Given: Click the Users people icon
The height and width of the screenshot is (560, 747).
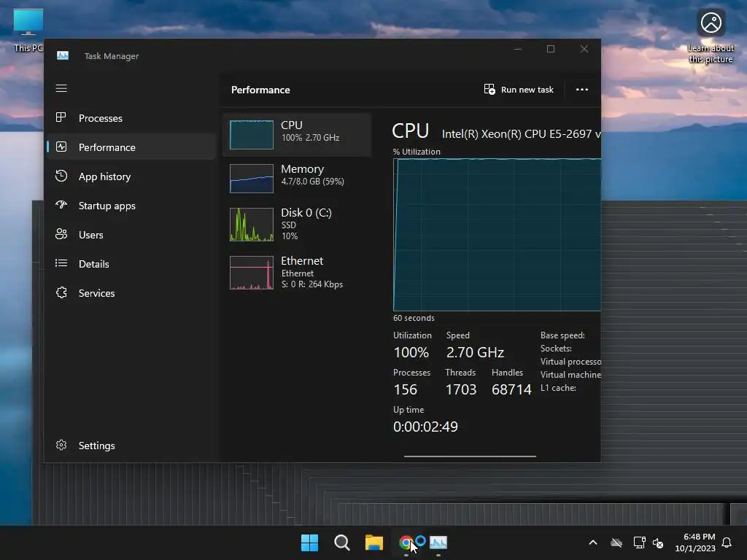Looking at the screenshot, I should pyautogui.click(x=61, y=234).
